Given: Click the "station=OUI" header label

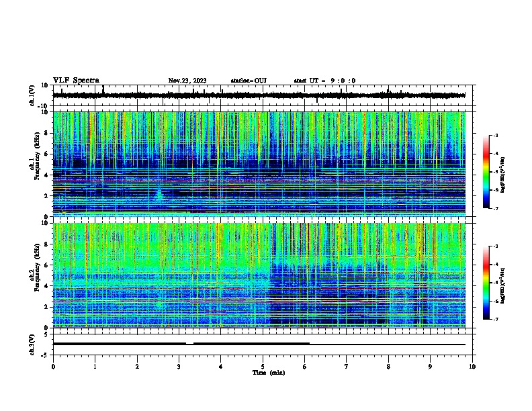Looking at the screenshot, I should coord(249,81).
